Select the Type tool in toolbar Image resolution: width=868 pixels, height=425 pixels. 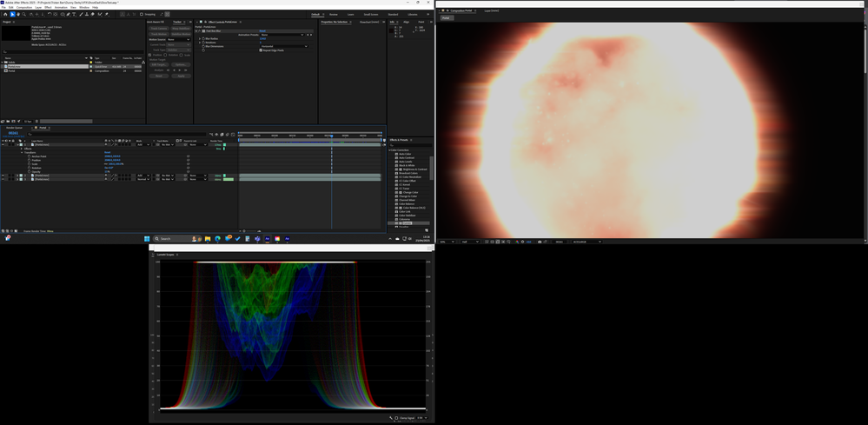tap(76, 14)
